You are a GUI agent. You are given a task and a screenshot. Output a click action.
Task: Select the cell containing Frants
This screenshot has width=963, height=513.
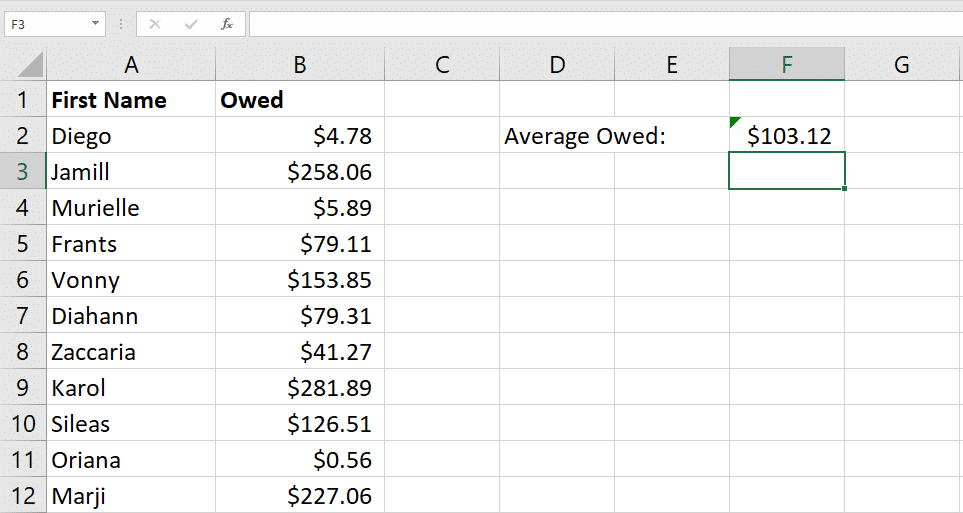point(131,243)
